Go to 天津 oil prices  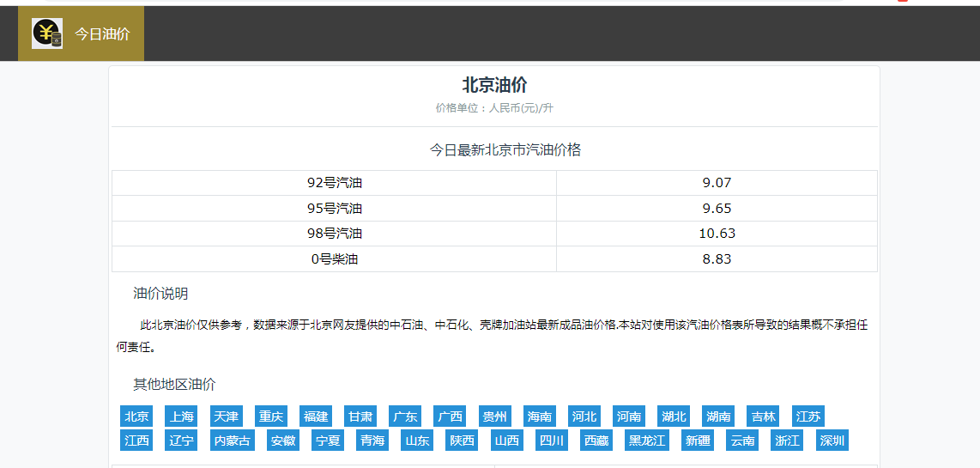tap(226, 416)
